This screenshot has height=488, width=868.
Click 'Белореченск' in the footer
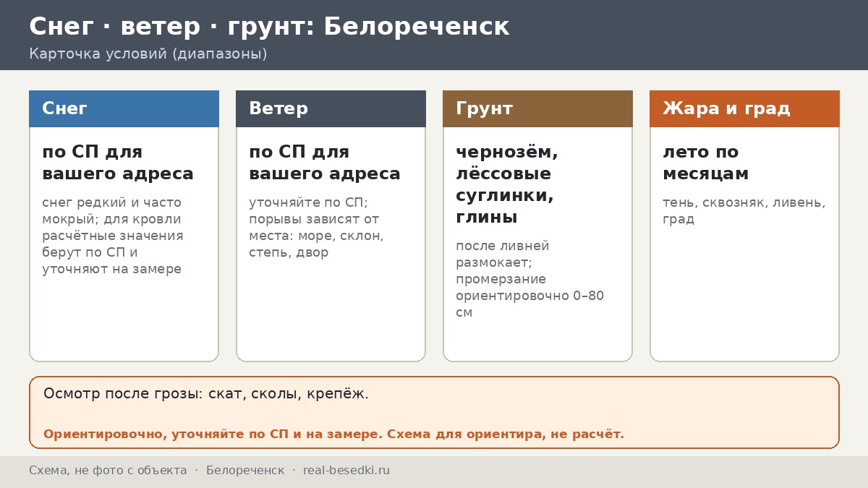245,471
